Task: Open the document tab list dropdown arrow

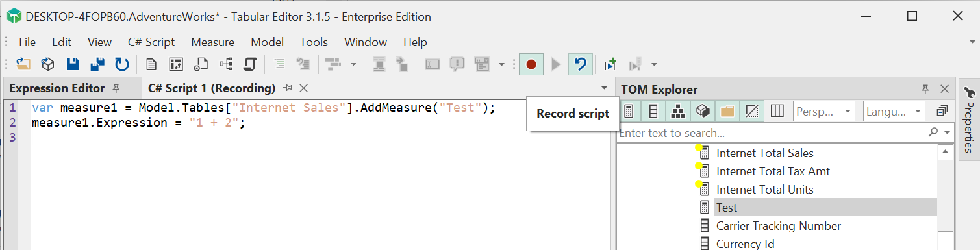Action: (x=605, y=88)
